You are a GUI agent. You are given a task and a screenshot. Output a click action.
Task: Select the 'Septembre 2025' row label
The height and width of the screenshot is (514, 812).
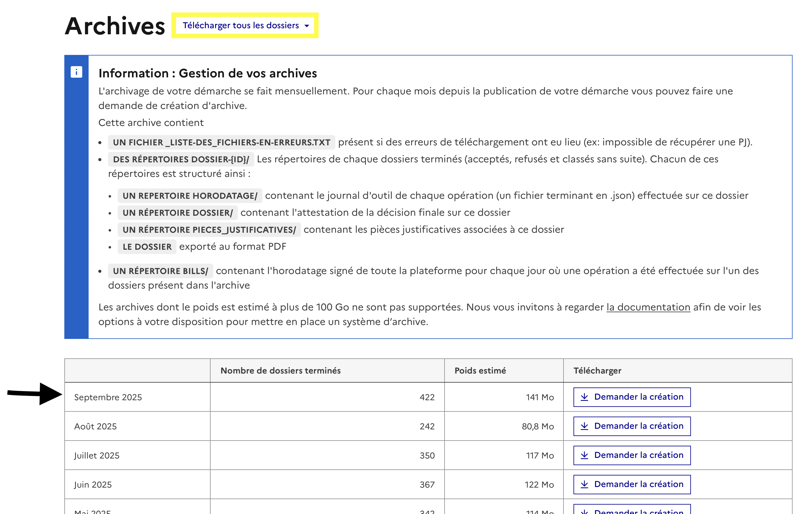108,397
